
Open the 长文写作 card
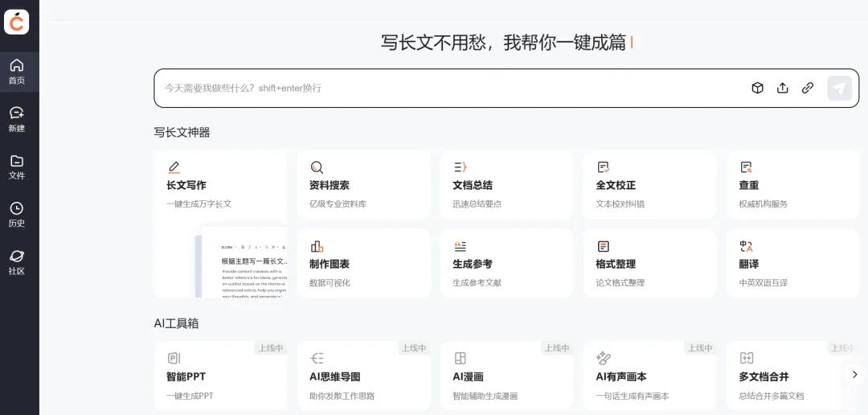point(219,185)
